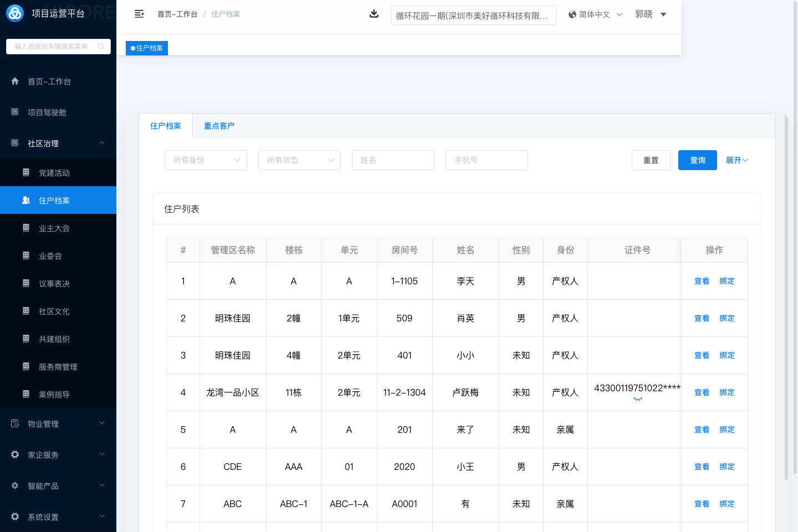Click the 重置 button
The height and width of the screenshot is (532, 798).
pos(651,160)
